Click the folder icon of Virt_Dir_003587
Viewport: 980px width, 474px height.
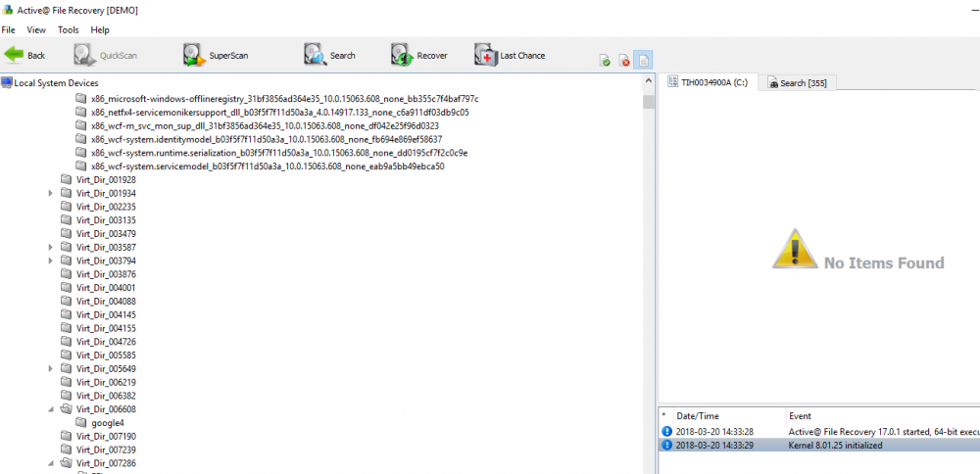[67, 248]
